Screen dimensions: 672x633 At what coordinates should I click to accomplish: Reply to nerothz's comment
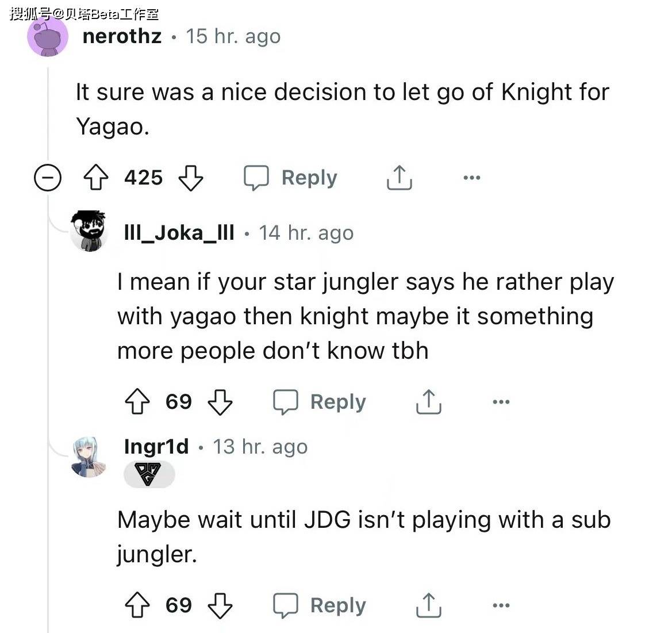pyautogui.click(x=290, y=178)
